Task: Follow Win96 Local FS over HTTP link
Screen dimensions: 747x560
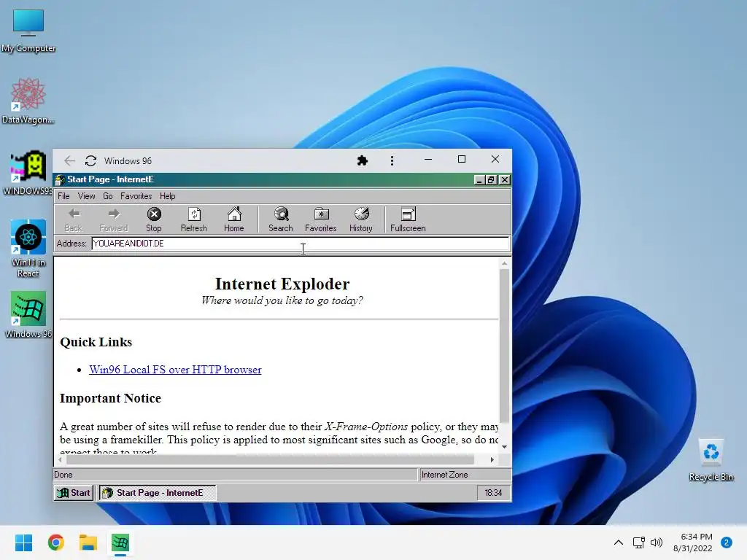Action: pos(175,370)
